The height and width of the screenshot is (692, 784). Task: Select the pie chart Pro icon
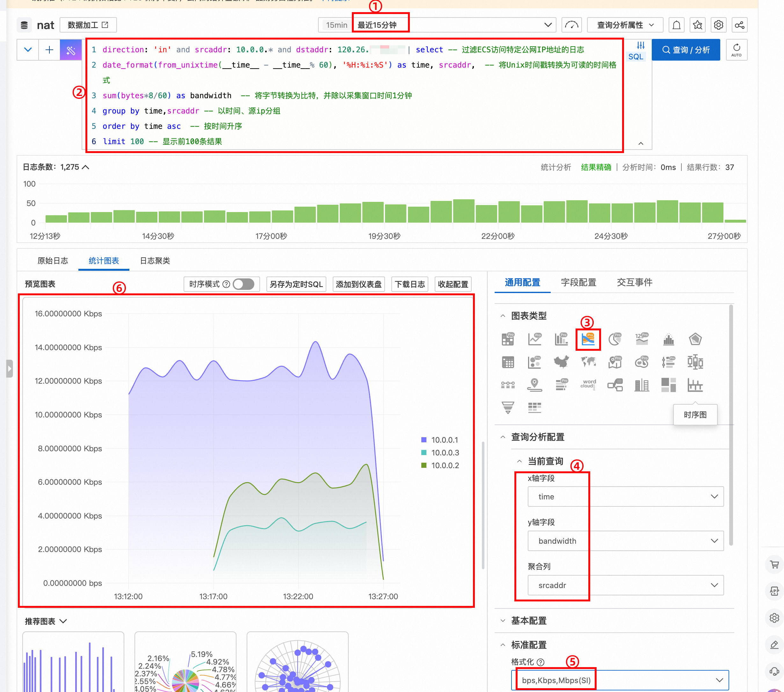615,339
